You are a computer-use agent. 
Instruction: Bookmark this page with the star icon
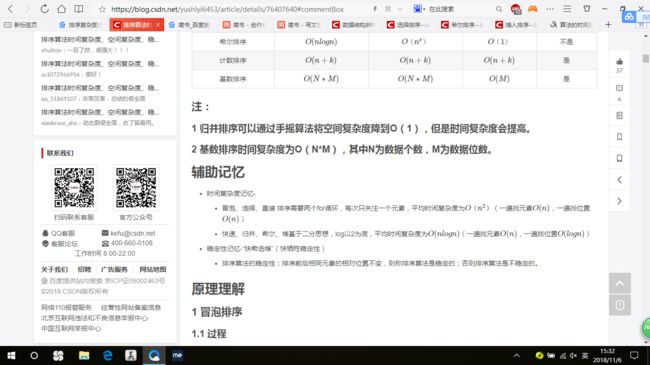102,9
